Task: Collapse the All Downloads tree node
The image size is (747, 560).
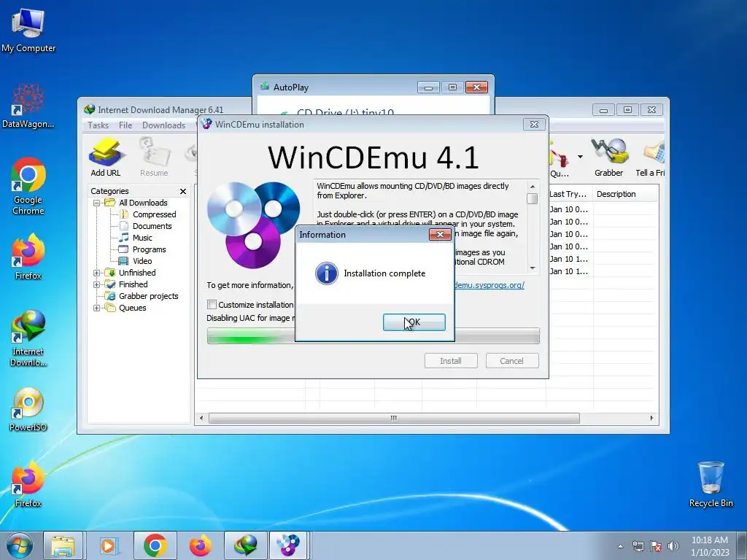Action: point(97,203)
